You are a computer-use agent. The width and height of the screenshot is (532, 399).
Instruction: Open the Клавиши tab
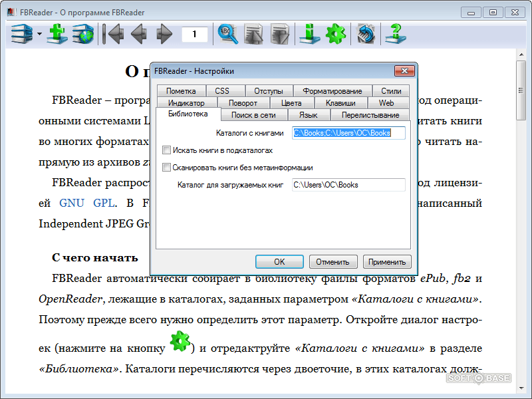pyautogui.click(x=340, y=103)
